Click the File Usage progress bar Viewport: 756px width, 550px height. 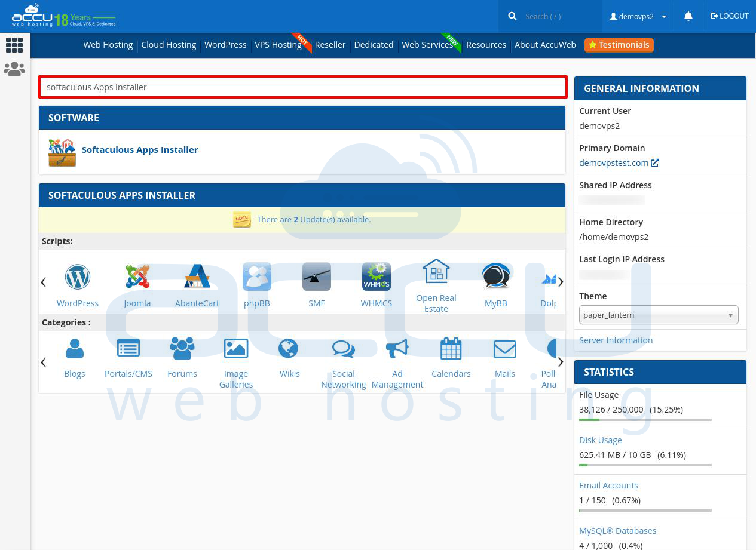click(645, 420)
